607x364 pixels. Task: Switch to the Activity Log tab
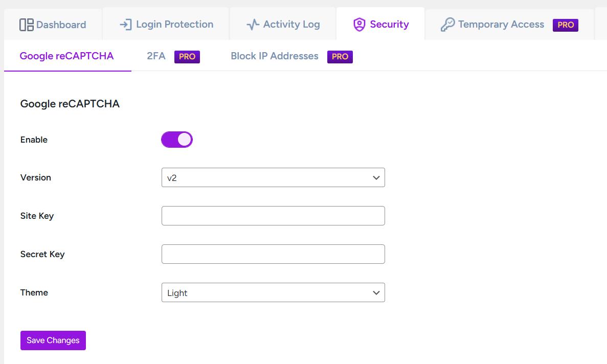[x=282, y=24]
